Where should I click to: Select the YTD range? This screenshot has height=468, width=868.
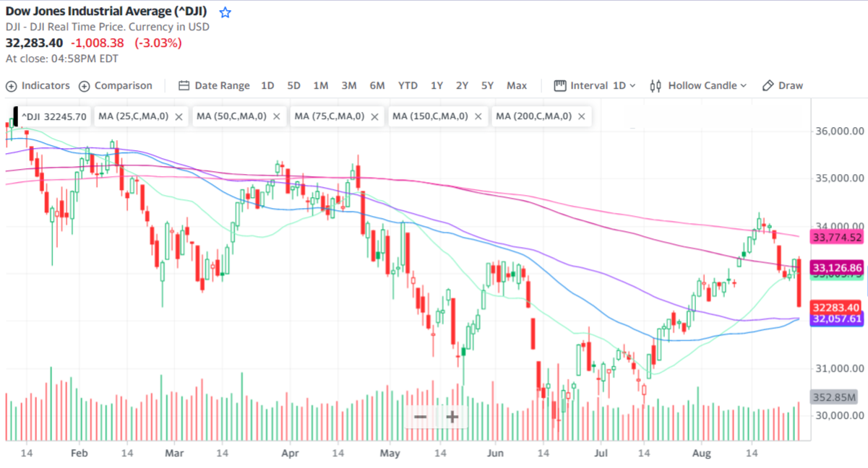[x=408, y=85]
